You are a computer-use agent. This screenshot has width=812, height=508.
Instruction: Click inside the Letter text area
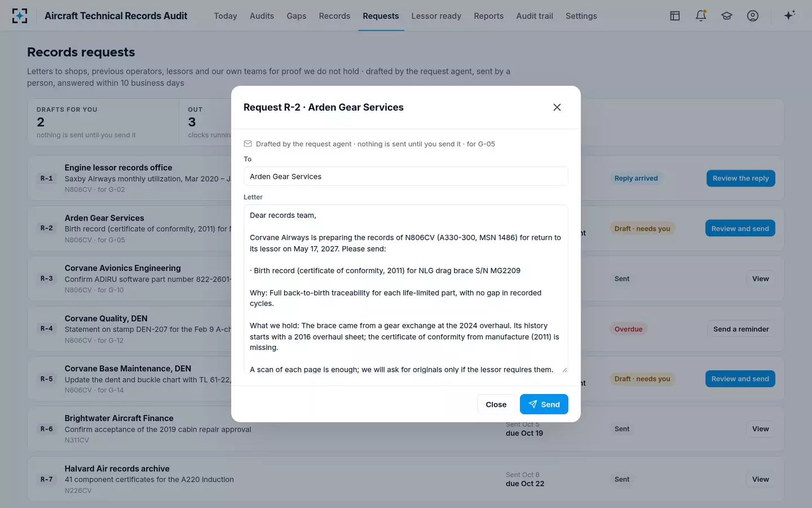coord(405,289)
